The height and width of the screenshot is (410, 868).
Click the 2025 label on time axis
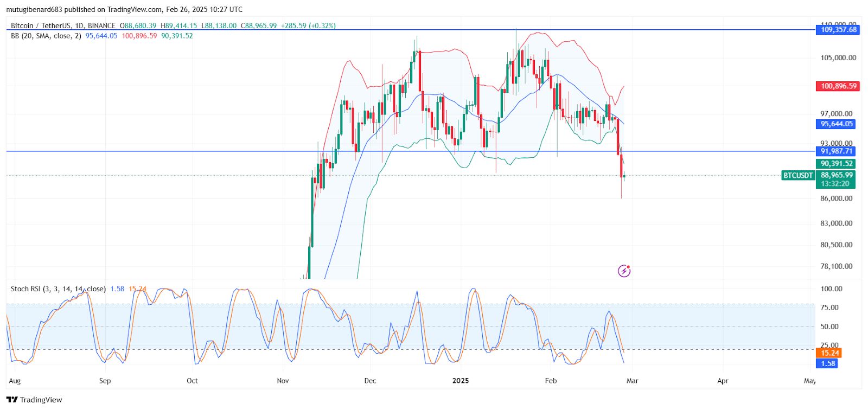pos(461,381)
